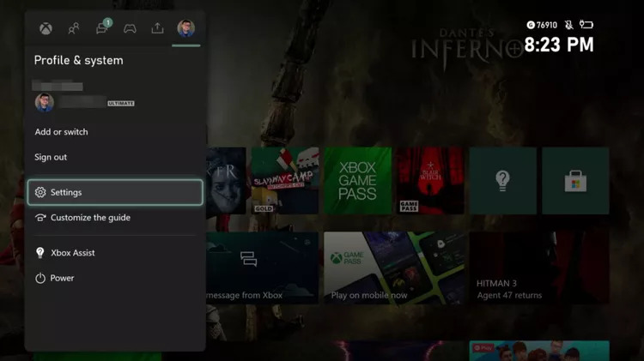
Task: Click the Ultimate membership badge
Action: click(x=121, y=104)
